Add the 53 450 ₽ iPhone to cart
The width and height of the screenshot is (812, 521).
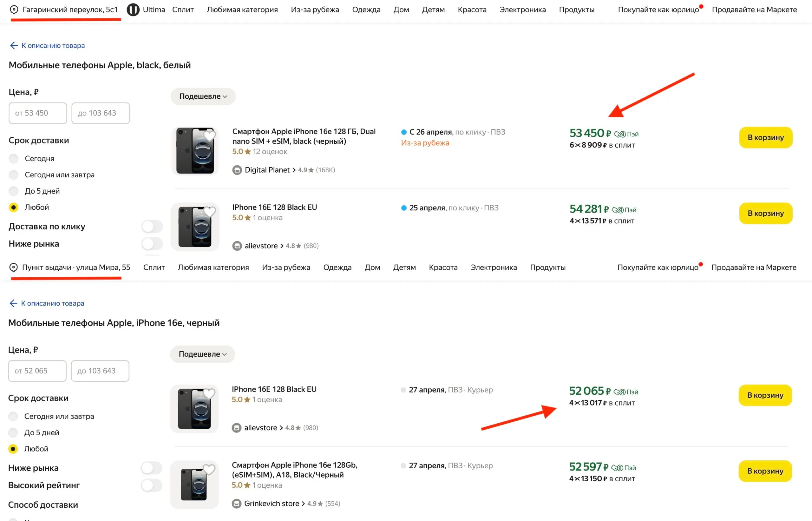tap(765, 137)
